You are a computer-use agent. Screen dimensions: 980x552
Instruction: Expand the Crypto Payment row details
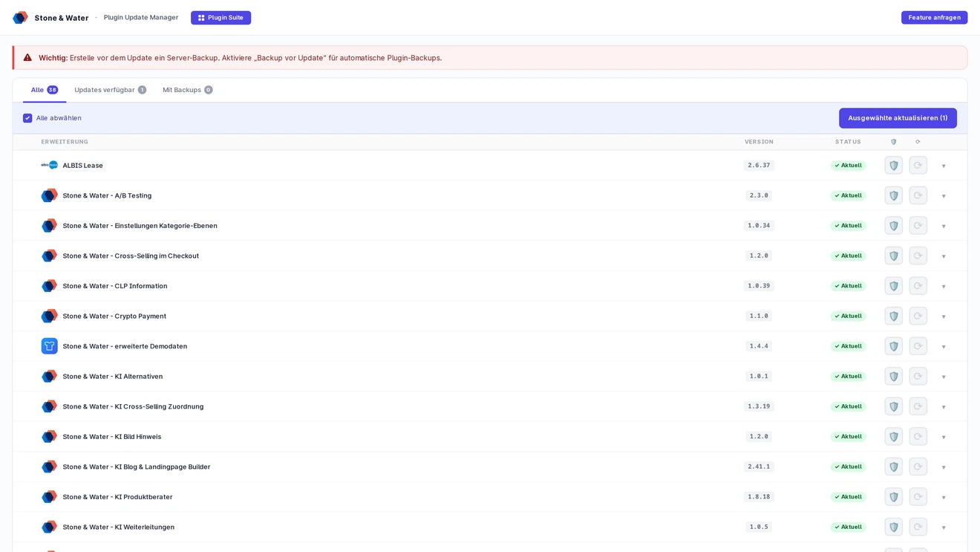coord(944,316)
